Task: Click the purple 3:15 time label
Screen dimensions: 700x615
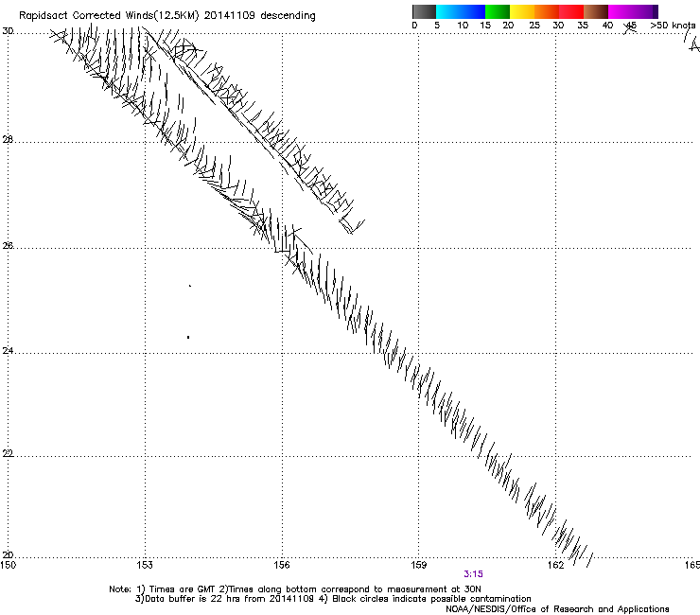Action: coord(473,574)
